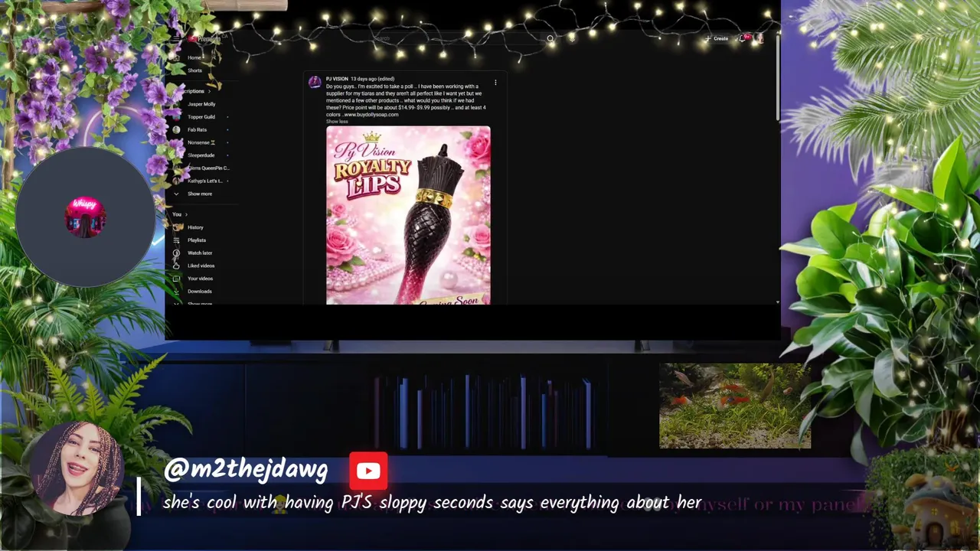Screen dimensions: 980x551
Task: Click the Watch later clock icon
Action: point(176,253)
